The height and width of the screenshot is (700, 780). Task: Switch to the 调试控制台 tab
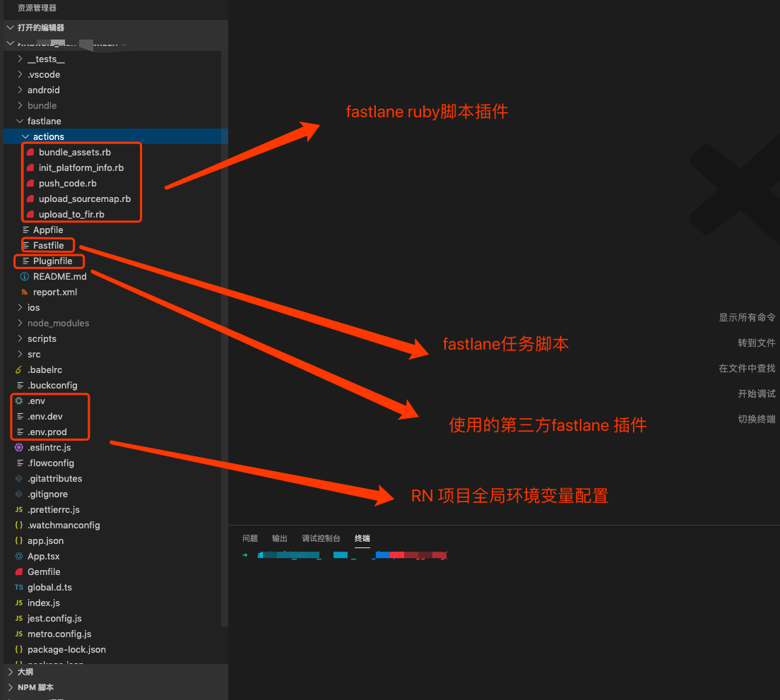click(x=321, y=538)
